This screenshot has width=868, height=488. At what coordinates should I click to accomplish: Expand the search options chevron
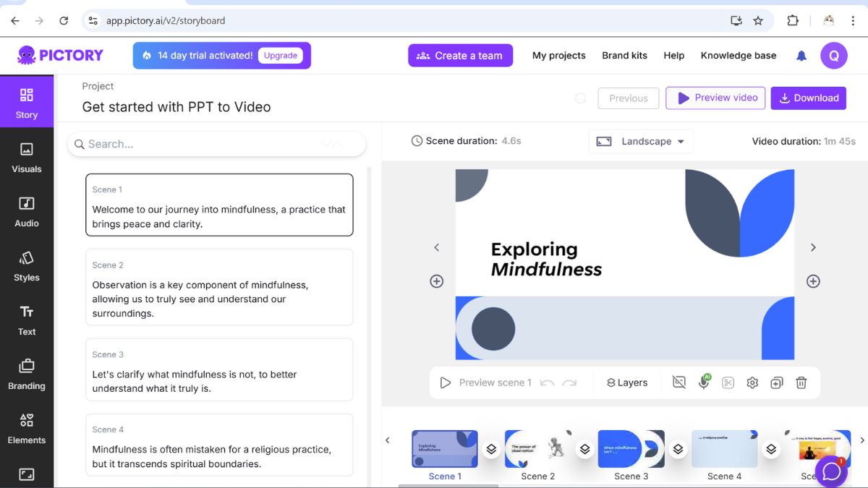point(333,144)
